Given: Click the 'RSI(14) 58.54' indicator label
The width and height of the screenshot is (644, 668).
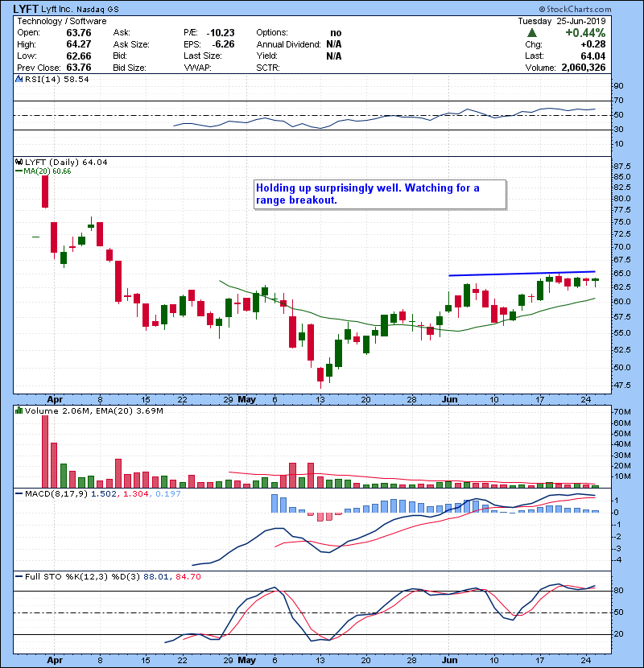Looking at the screenshot, I should (56, 79).
